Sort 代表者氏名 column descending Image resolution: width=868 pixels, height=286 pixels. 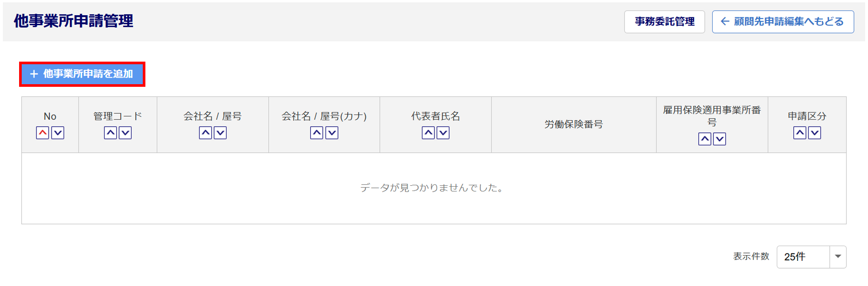coord(443,133)
